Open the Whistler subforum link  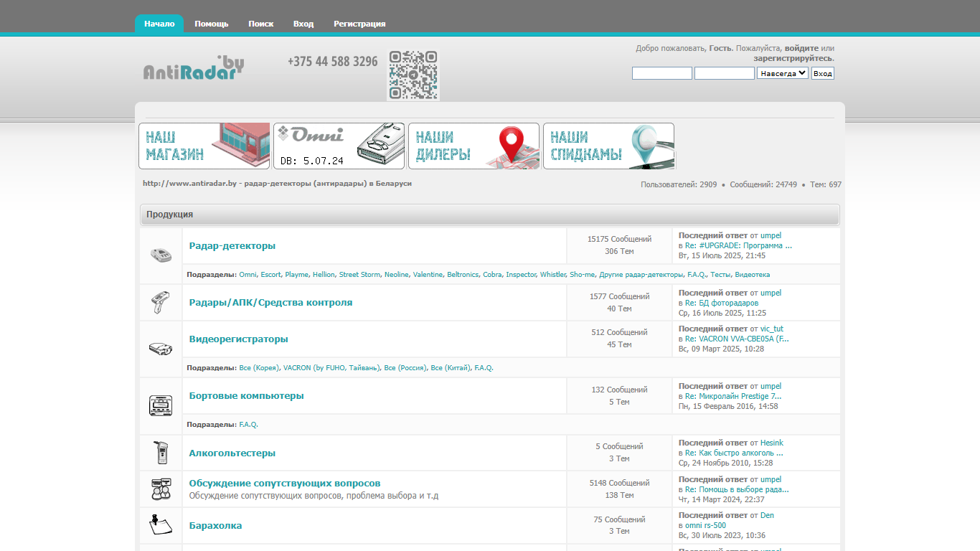point(552,275)
